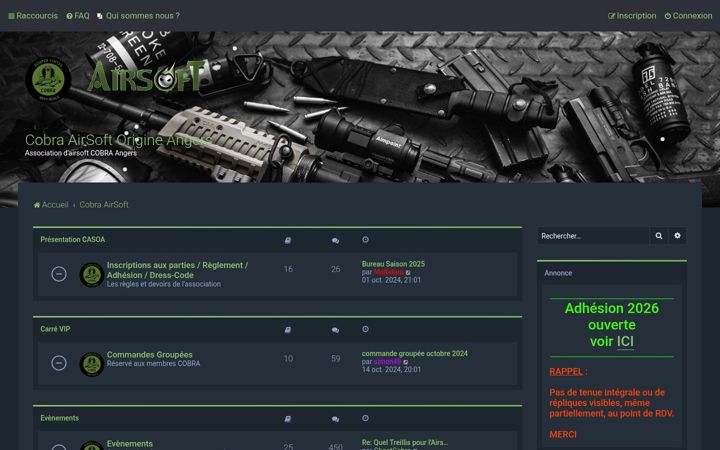Click the last-post clock icon in Présentation CASOA header
This screenshot has height=450, width=720.
tap(366, 240)
